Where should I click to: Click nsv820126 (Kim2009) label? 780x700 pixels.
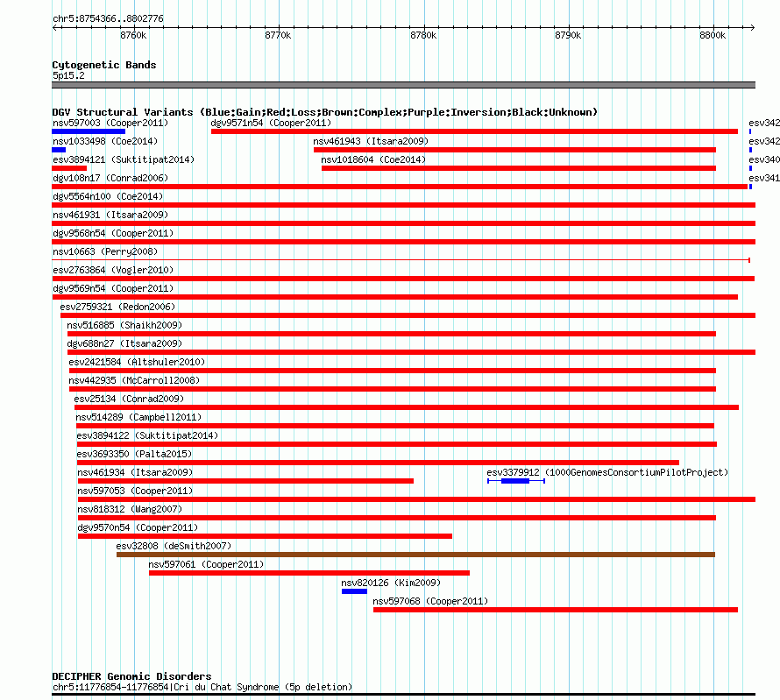(x=391, y=583)
